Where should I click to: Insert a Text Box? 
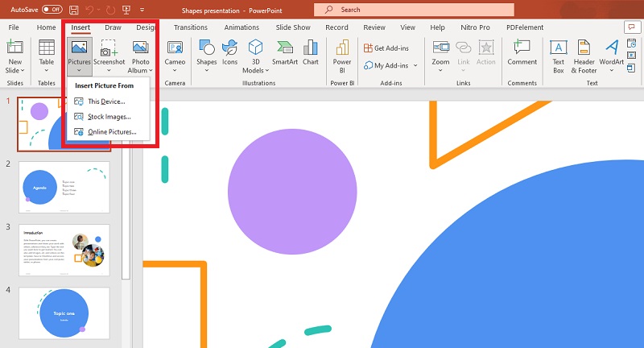tap(558, 56)
